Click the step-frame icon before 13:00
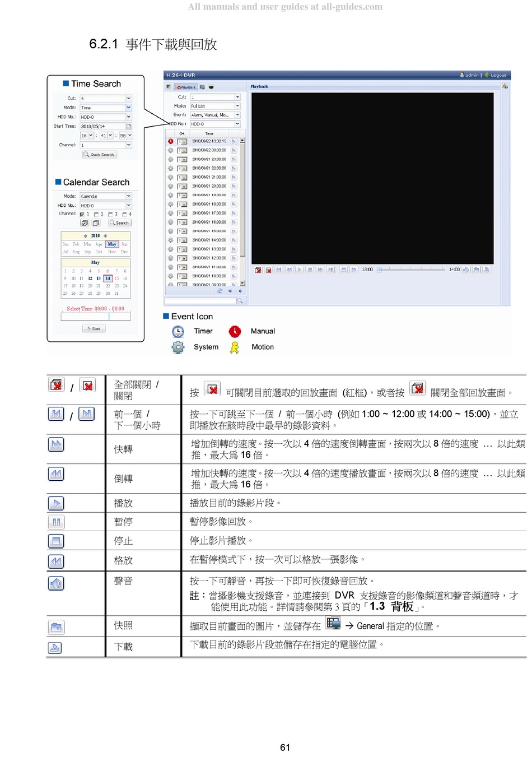Screen dimensions: 532x766 (x=353, y=270)
